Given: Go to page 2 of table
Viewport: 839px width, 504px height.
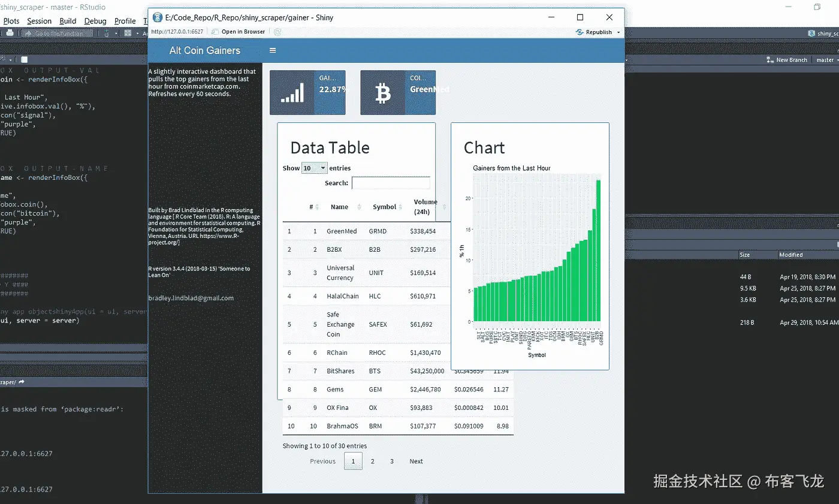Looking at the screenshot, I should pyautogui.click(x=372, y=461).
